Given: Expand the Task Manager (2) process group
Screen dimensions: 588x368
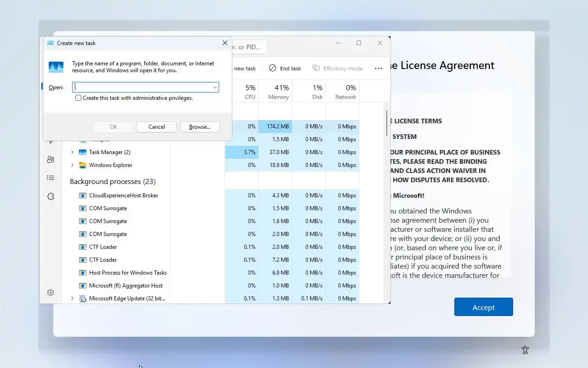Looking at the screenshot, I should pyautogui.click(x=72, y=152).
